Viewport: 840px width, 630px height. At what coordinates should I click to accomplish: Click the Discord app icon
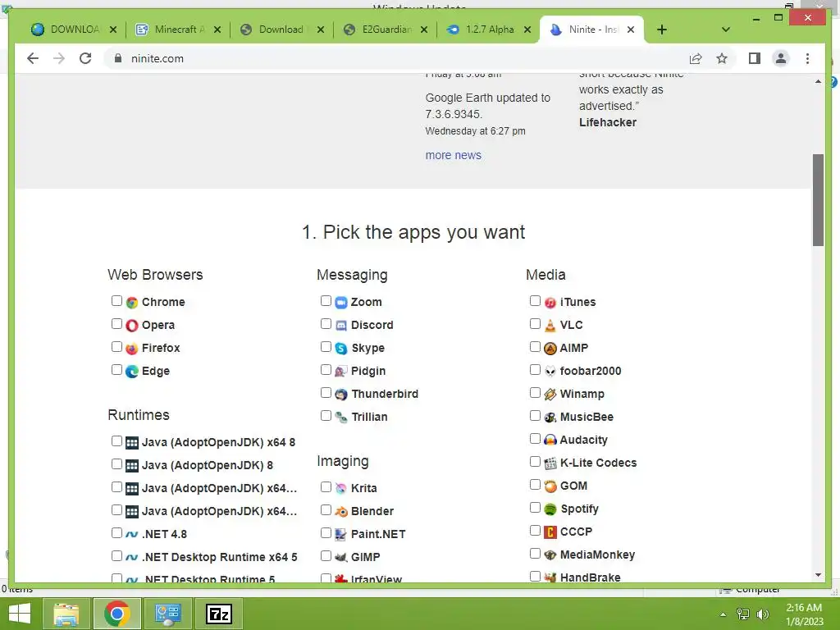[x=341, y=326]
